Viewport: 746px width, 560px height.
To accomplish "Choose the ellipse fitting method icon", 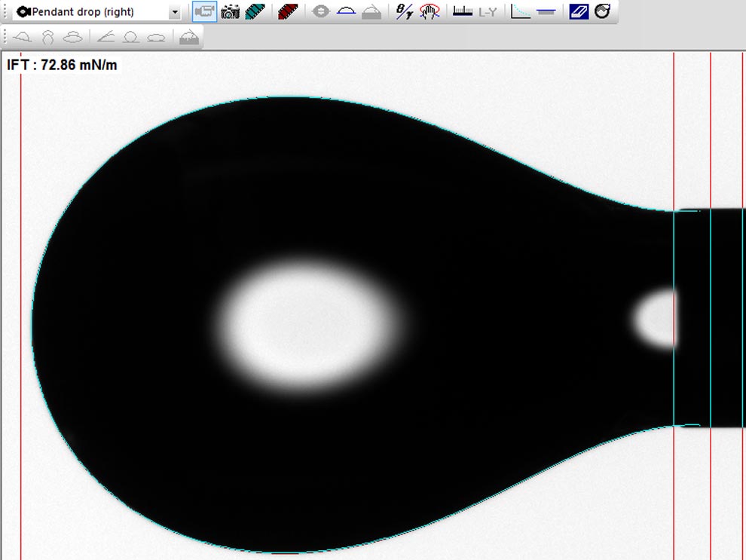I will 155,36.
